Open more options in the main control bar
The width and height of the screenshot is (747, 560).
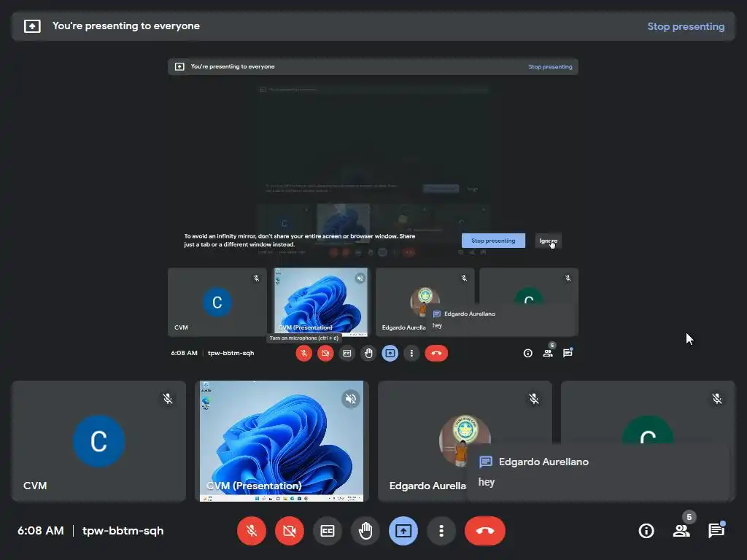pos(441,531)
